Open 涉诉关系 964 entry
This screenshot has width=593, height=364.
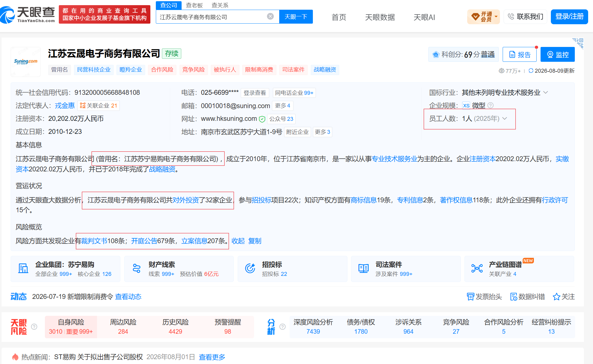408,327
